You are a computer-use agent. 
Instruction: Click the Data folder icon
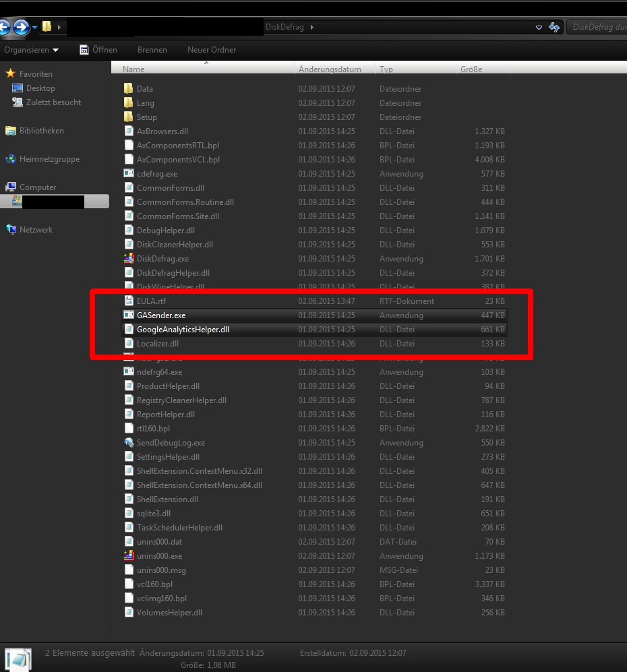pyautogui.click(x=128, y=88)
